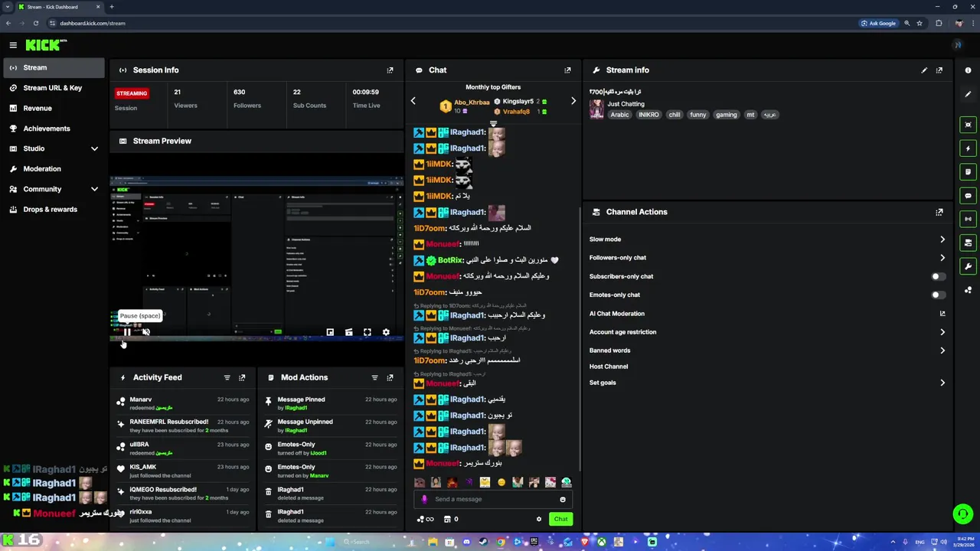The image size is (980, 551).
Task: Open Discord from the taskbar
Action: click(467, 543)
